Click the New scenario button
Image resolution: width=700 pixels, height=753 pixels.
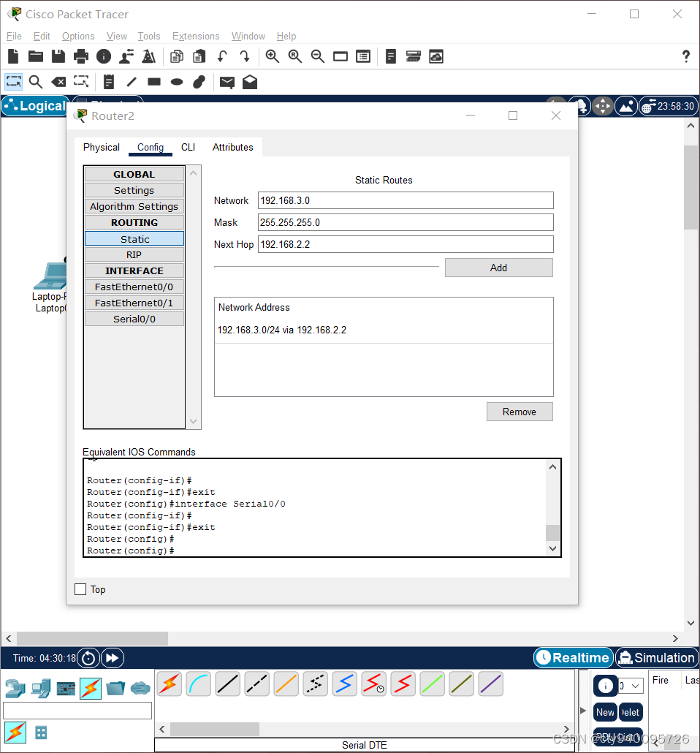pos(605,712)
